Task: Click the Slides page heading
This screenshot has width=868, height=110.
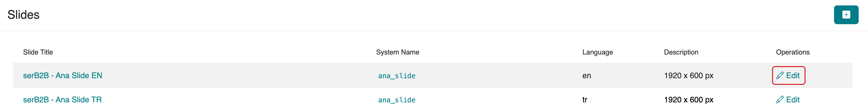Action: click(23, 15)
